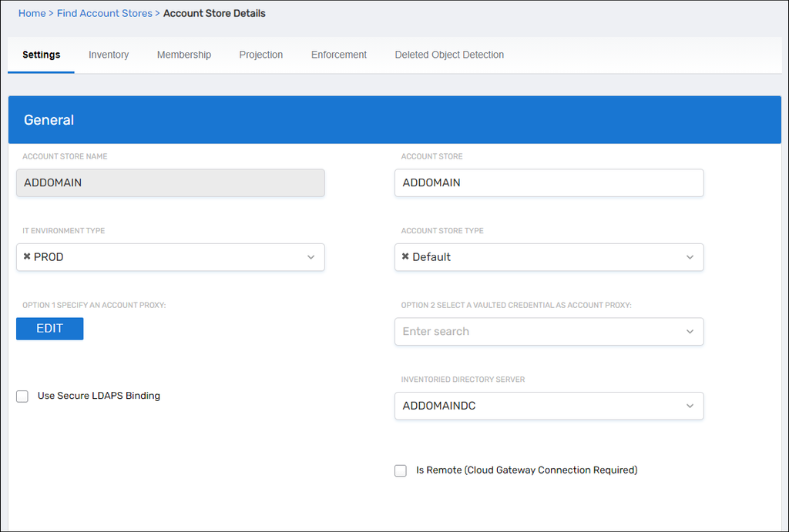Go back to Find Account Stores
The height and width of the screenshot is (532, 789).
[x=105, y=13]
